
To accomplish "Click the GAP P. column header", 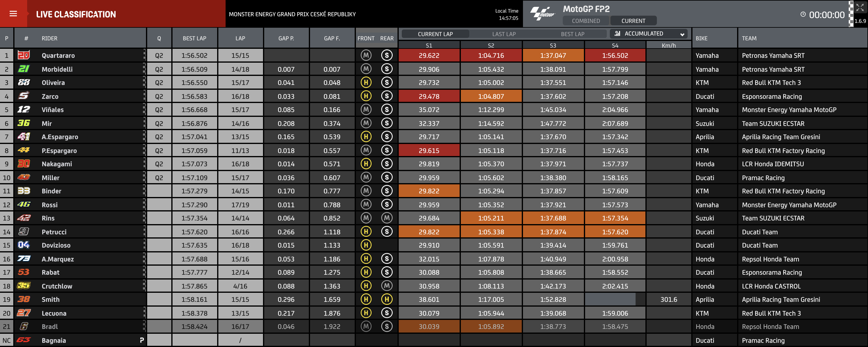I will point(286,38).
